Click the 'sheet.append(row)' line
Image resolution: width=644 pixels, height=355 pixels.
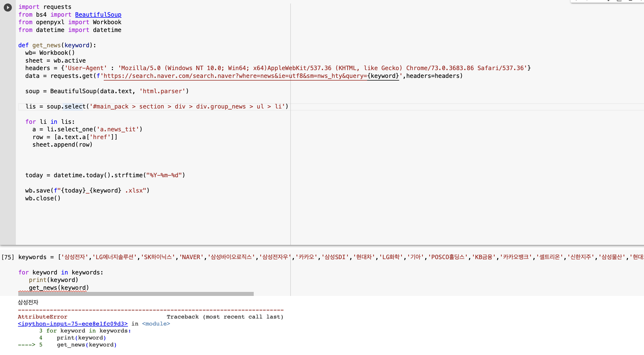pos(63,145)
